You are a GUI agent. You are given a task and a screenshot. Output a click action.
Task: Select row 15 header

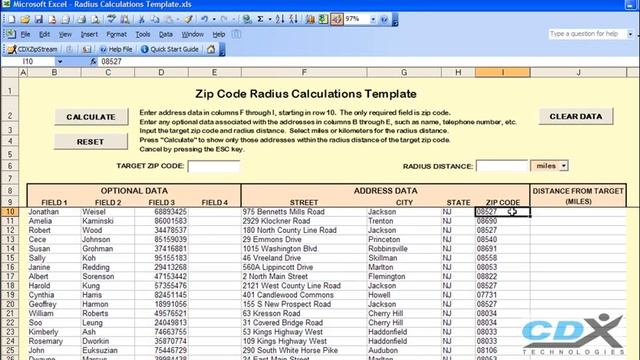coord(10,258)
